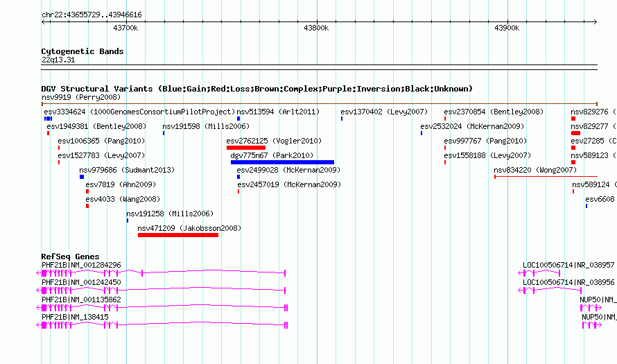Open variant nsv191258 (Mills2006)
The width and height of the screenshot is (617, 364).
click(170, 214)
